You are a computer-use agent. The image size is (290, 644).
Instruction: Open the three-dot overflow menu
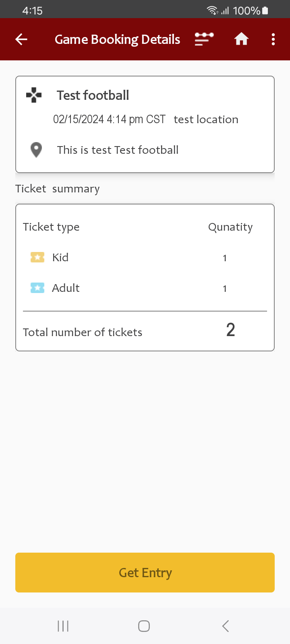pyautogui.click(x=273, y=39)
